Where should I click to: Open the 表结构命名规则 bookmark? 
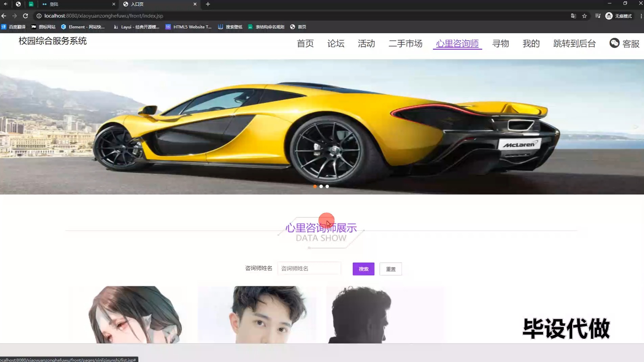[x=266, y=27]
